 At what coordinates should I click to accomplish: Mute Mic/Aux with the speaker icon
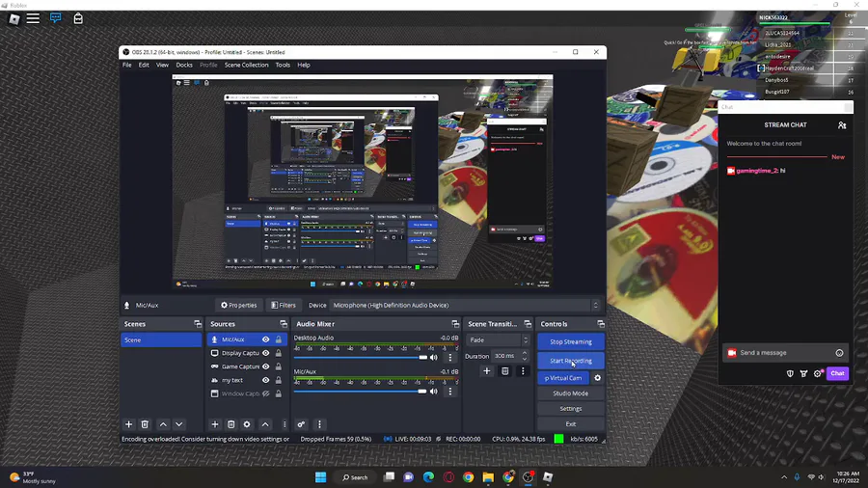(x=434, y=392)
